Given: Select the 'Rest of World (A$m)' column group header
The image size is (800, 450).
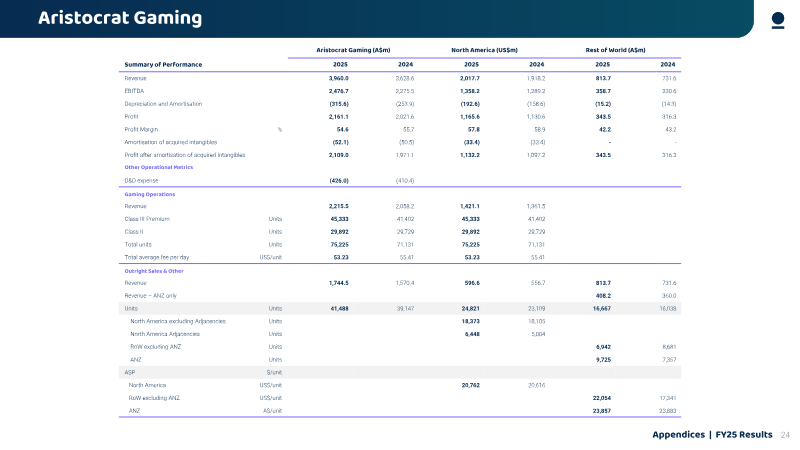Looking at the screenshot, I should coord(615,50).
